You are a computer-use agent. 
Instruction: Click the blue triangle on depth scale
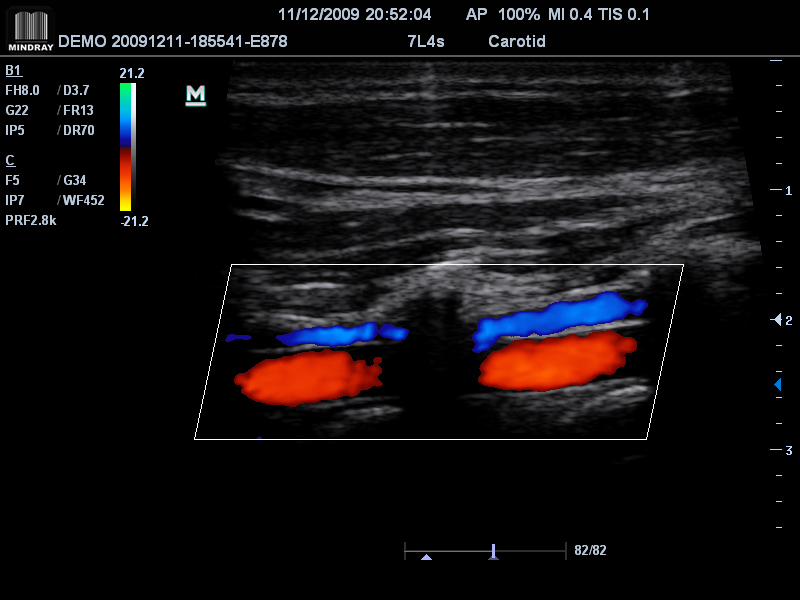click(777, 385)
